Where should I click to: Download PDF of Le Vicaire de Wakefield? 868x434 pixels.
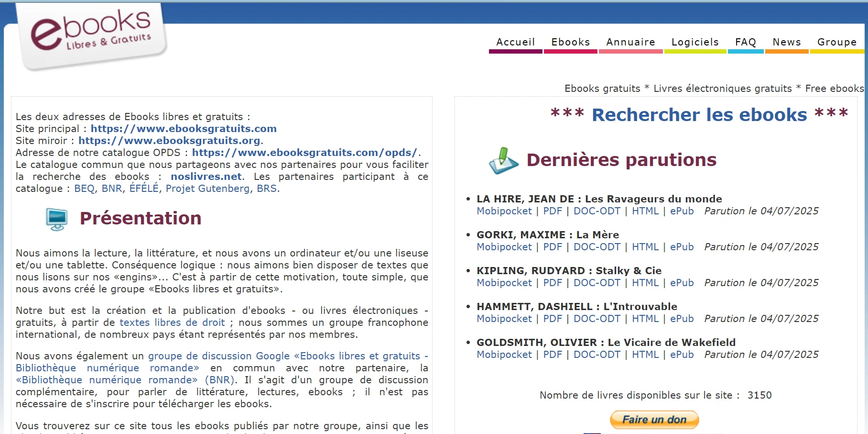pos(553,355)
